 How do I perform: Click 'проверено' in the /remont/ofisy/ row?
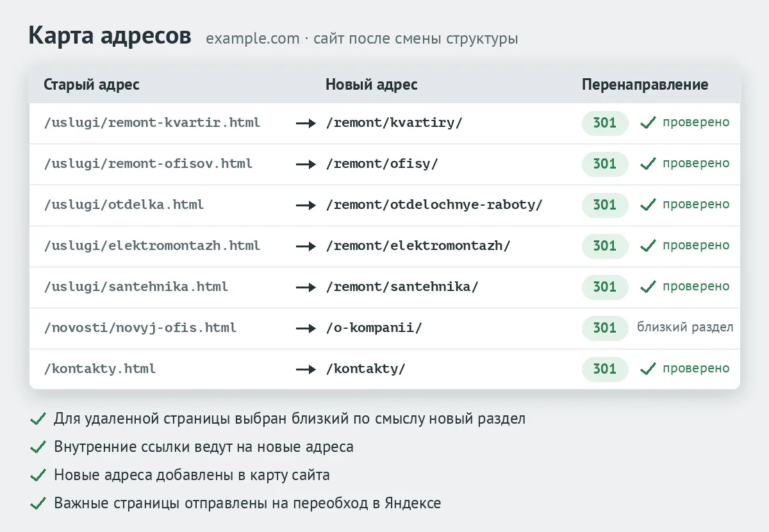(x=696, y=163)
